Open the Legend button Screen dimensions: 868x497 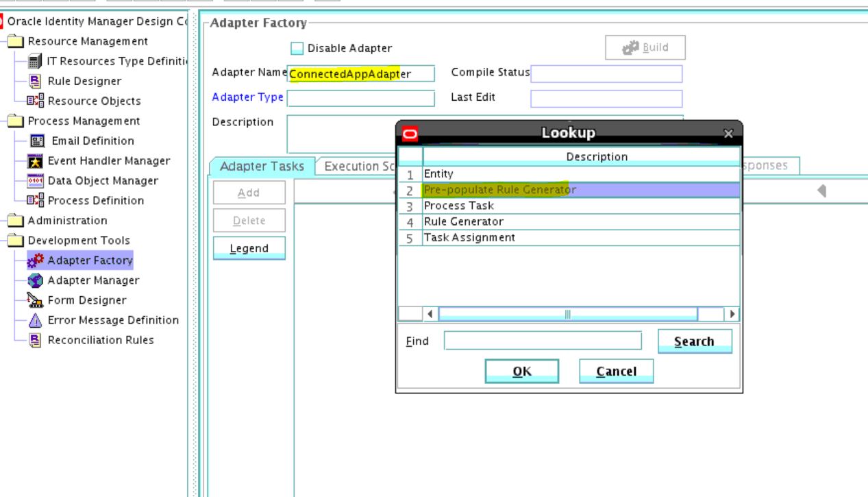(x=249, y=248)
